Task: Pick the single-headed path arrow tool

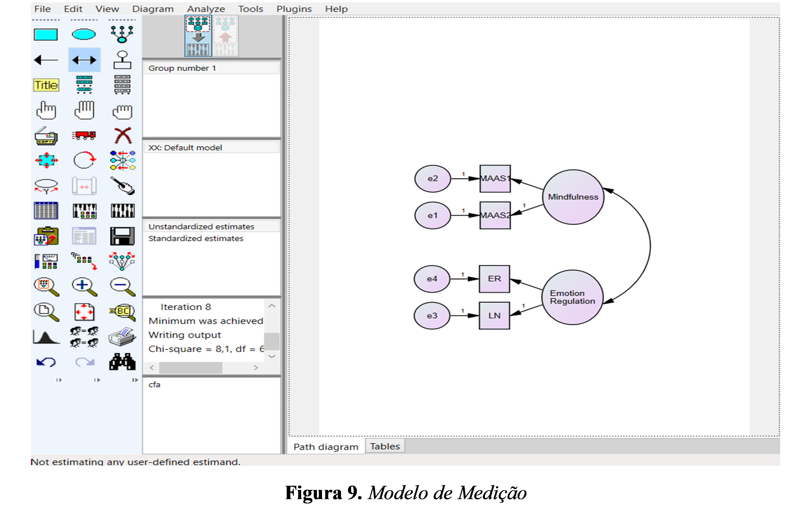Action: 46,60
